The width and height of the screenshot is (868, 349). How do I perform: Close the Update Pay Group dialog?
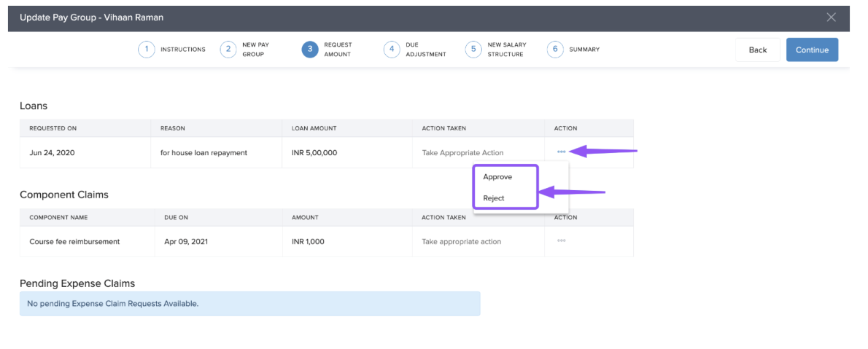pos(831,17)
